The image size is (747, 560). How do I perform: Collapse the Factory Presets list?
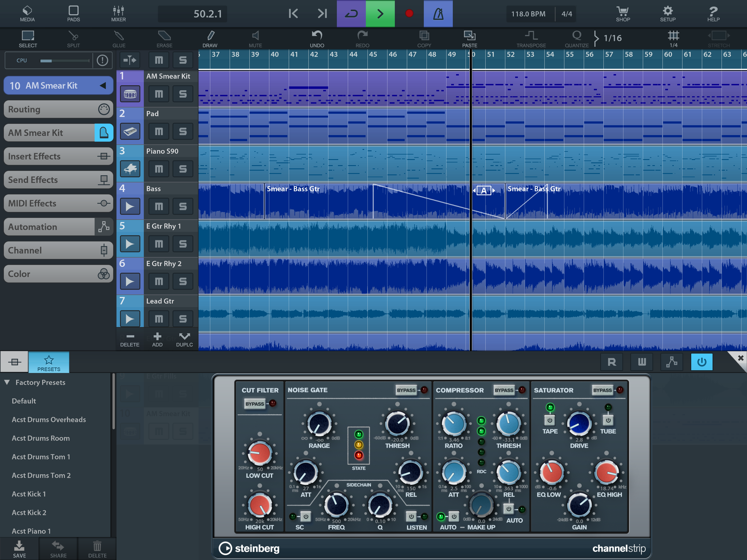pyautogui.click(x=7, y=382)
